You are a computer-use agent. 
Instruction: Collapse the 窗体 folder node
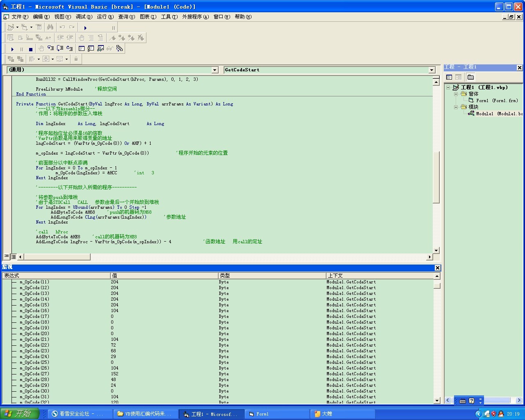[x=456, y=94]
